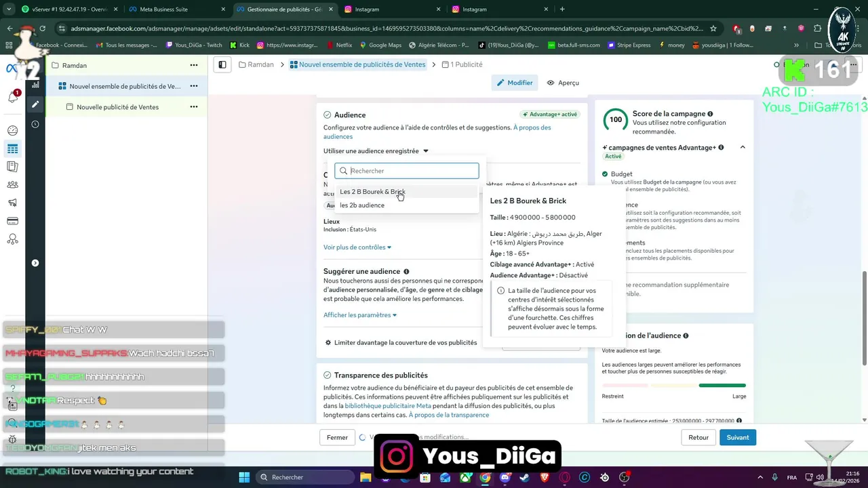Open campaigns table icon in left rail
The height and width of the screenshot is (488, 868).
[x=12, y=148]
